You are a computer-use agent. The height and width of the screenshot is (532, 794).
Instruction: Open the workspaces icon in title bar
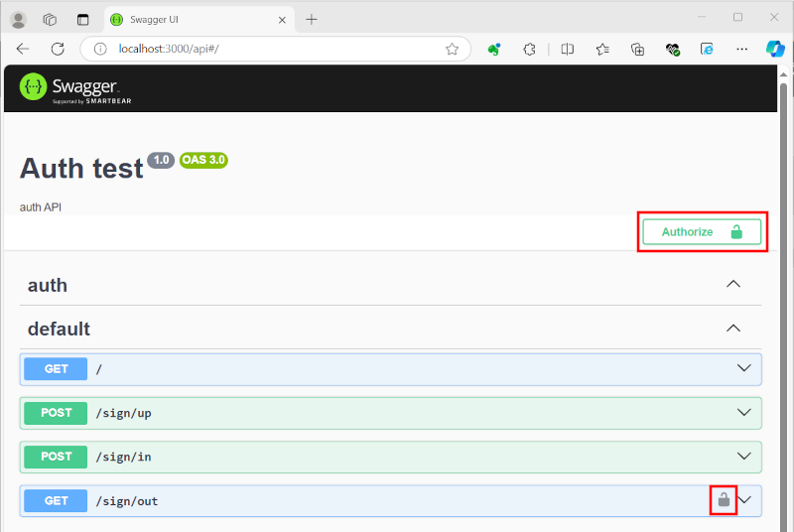click(x=50, y=20)
